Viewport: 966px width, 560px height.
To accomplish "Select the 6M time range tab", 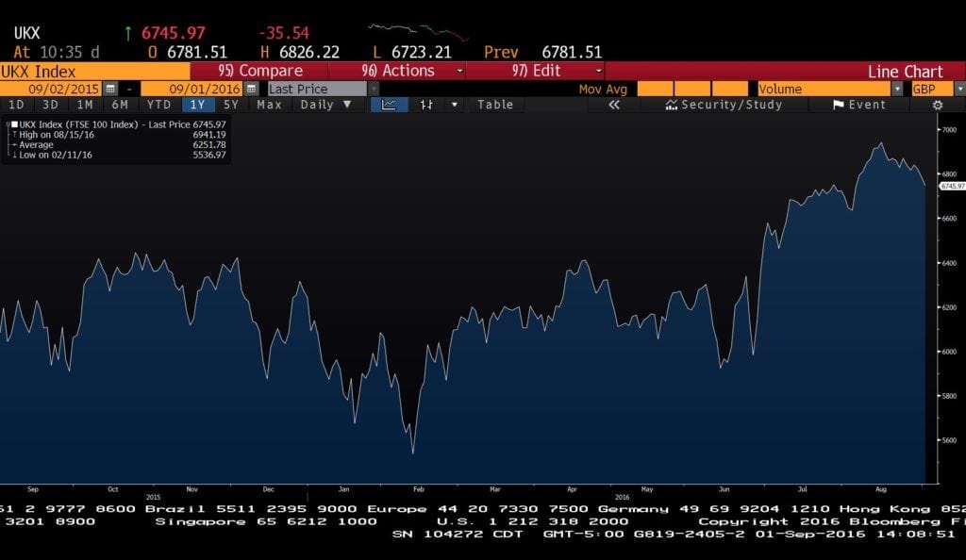I will [120, 105].
